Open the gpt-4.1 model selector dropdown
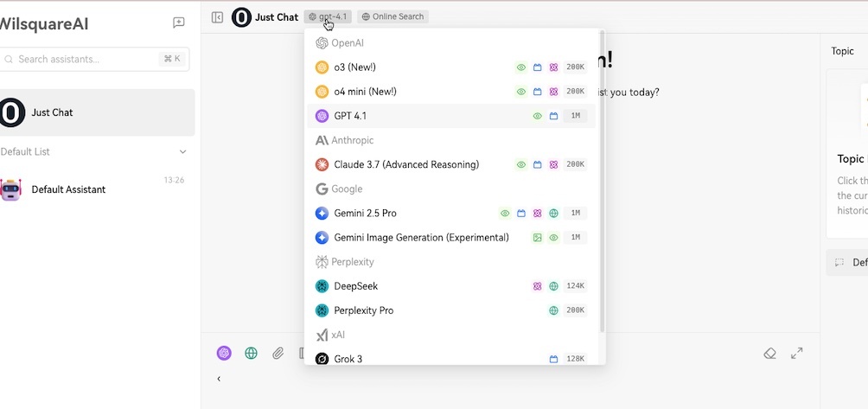The height and width of the screenshot is (409, 868). tap(328, 16)
